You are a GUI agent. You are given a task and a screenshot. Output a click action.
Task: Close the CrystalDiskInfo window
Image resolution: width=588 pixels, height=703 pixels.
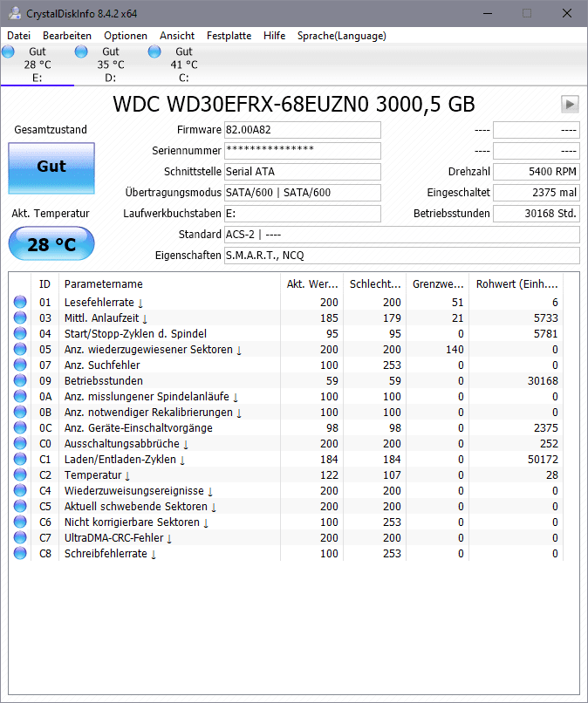tap(567, 13)
